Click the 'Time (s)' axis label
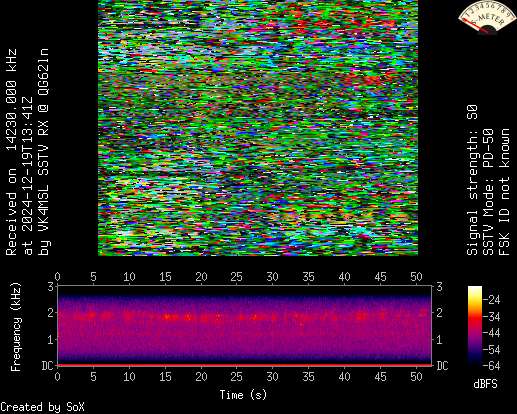517x414 pixels. coord(243,395)
